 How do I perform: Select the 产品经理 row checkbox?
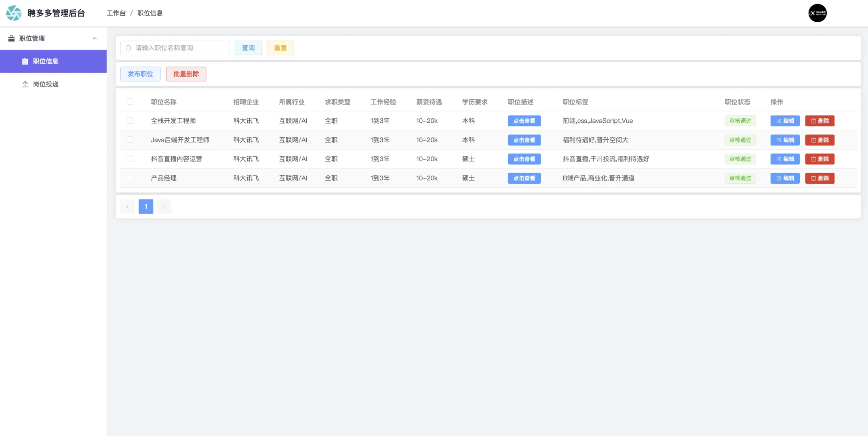pos(130,178)
